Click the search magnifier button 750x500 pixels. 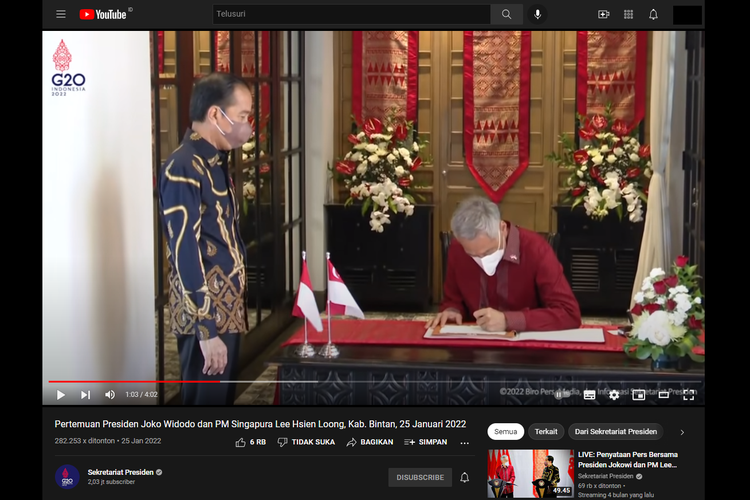(x=507, y=14)
